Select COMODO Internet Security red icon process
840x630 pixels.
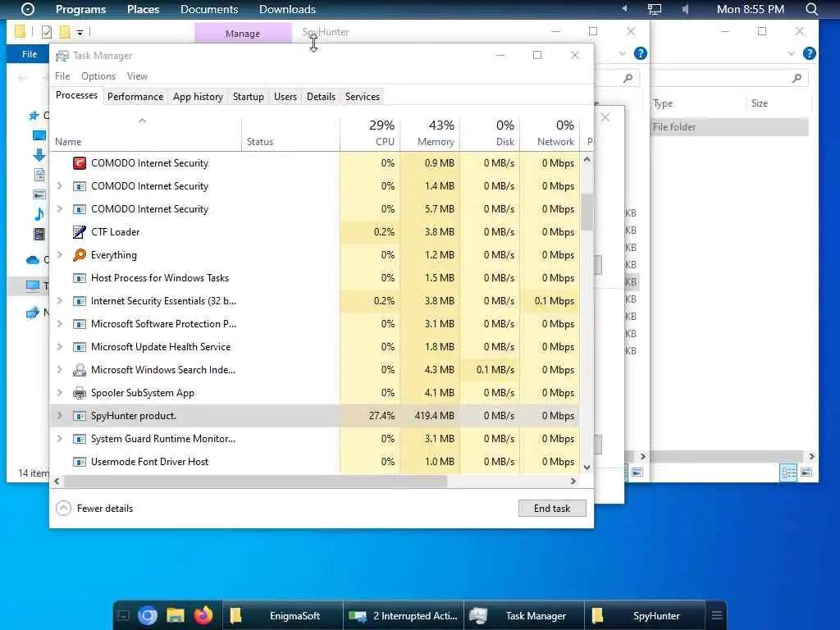coord(80,163)
